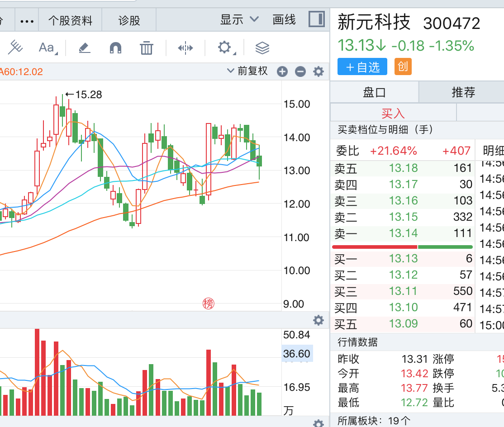Expand the 前复权 adjustment dropdown
The height and width of the screenshot is (427, 504).
pyautogui.click(x=247, y=71)
